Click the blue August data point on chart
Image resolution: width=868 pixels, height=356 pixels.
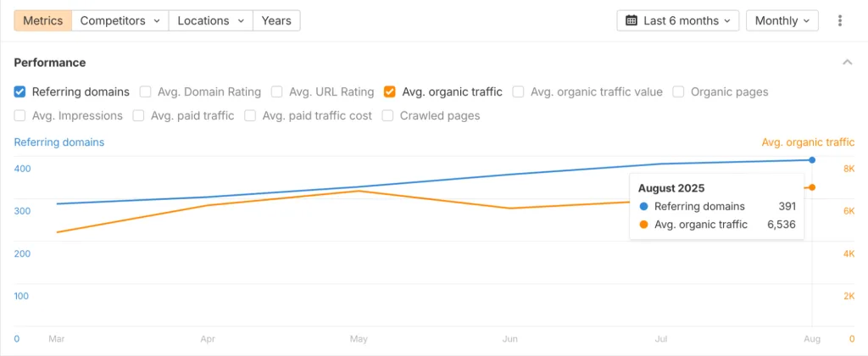[x=812, y=159]
